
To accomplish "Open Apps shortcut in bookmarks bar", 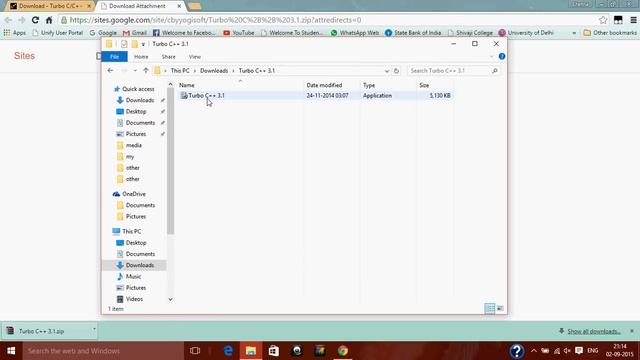I will (x=15, y=33).
